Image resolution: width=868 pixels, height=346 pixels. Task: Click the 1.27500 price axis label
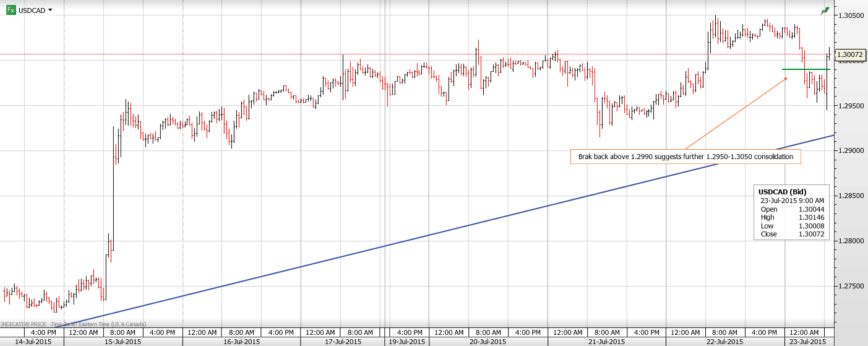point(851,286)
